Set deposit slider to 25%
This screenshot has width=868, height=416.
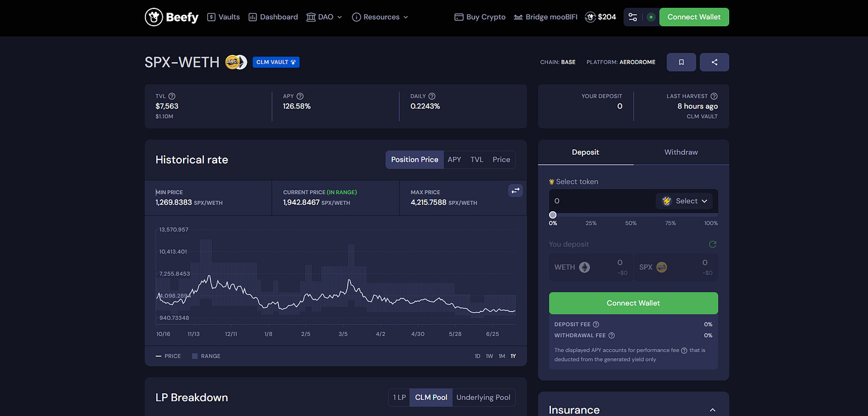[591, 223]
